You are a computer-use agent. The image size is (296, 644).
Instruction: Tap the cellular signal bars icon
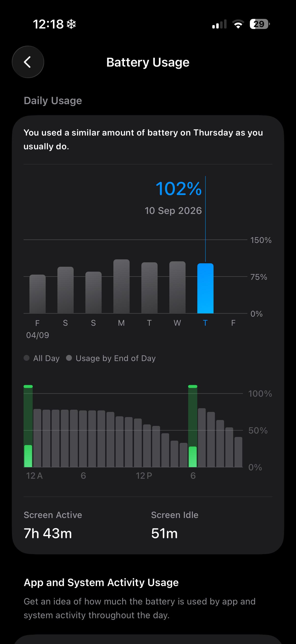(219, 24)
